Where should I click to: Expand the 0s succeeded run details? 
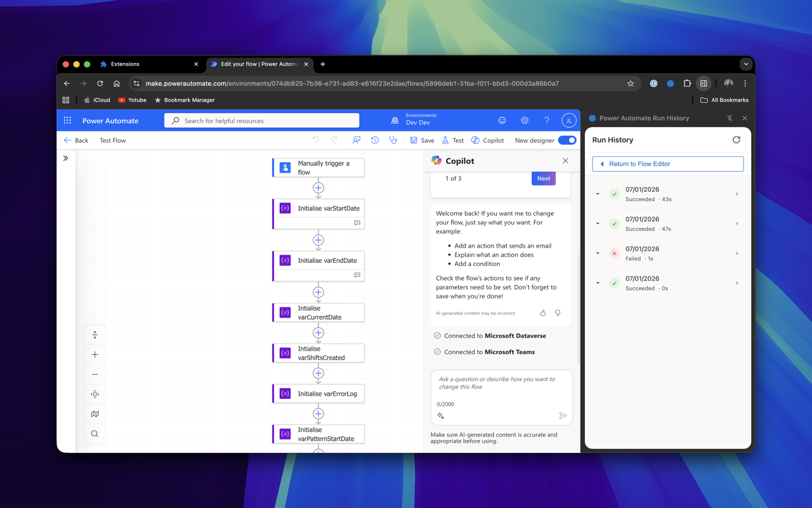point(598,283)
